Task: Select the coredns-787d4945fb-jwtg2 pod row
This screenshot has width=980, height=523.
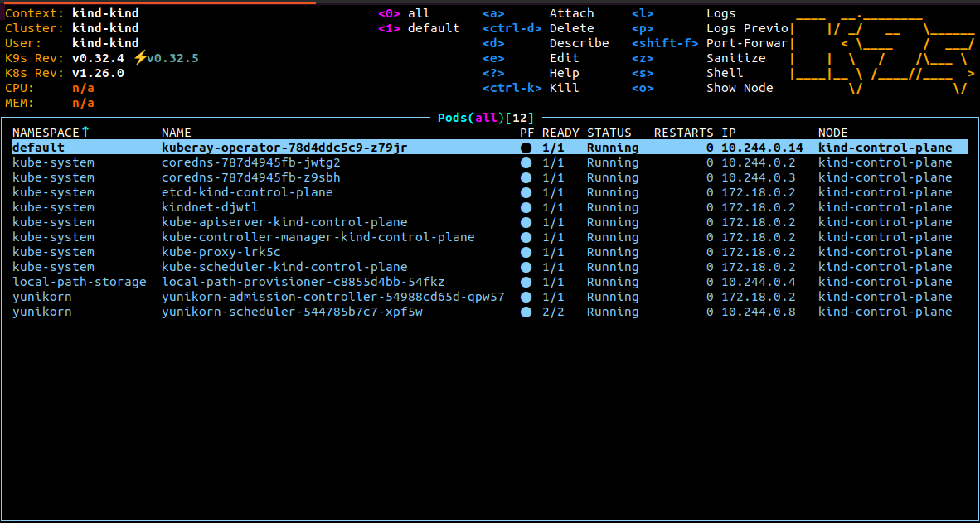Action: pos(250,162)
